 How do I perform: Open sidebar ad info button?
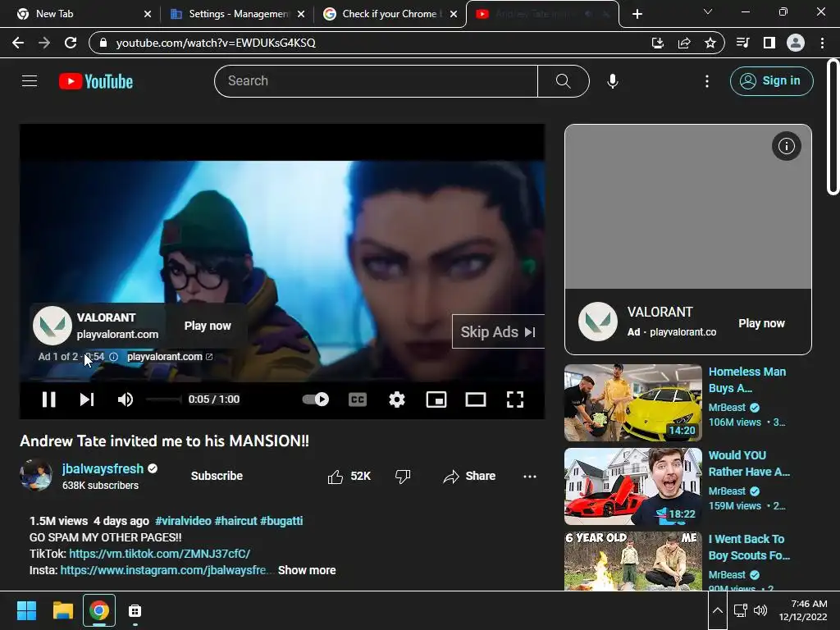point(786,146)
